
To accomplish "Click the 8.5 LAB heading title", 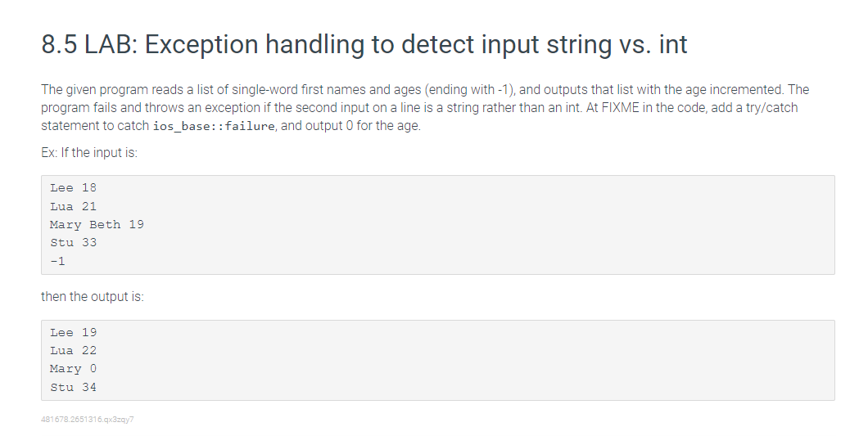I will [364, 45].
